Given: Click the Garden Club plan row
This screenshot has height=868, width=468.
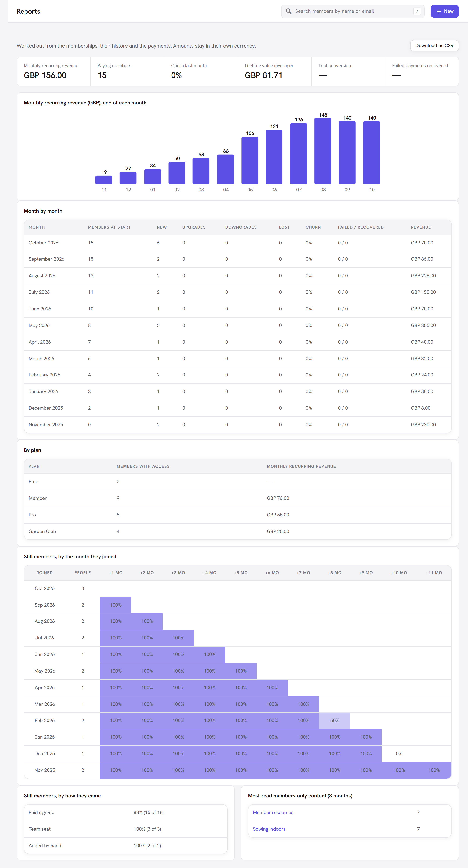Looking at the screenshot, I should pyautogui.click(x=238, y=531).
